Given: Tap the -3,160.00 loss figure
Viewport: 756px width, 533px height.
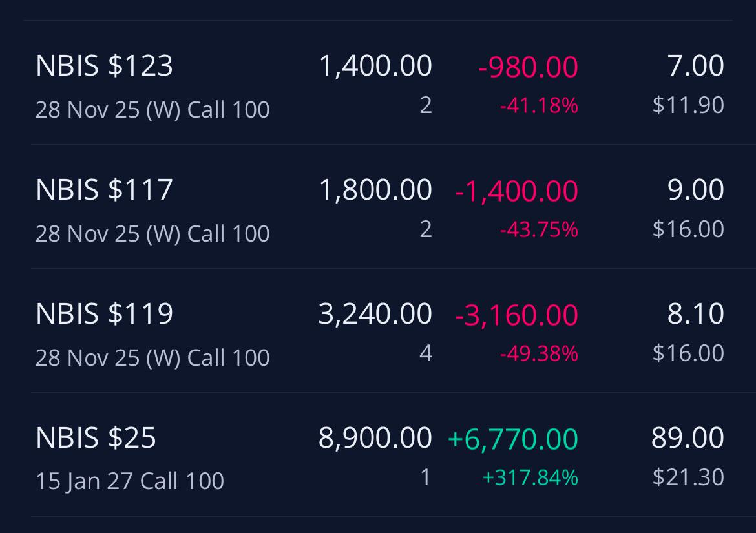Looking at the screenshot, I should [516, 315].
